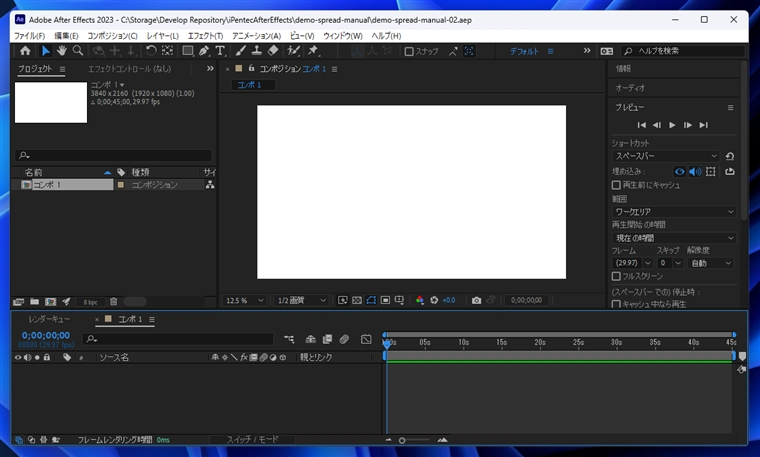The image size is (760, 457).
Task: Jump to the last frame button
Action: [703, 125]
